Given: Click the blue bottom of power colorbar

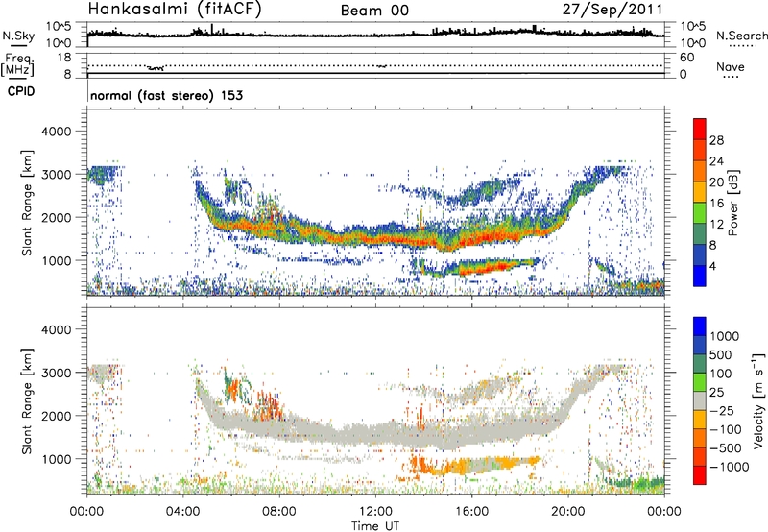Looking at the screenshot, I should pos(700,276).
